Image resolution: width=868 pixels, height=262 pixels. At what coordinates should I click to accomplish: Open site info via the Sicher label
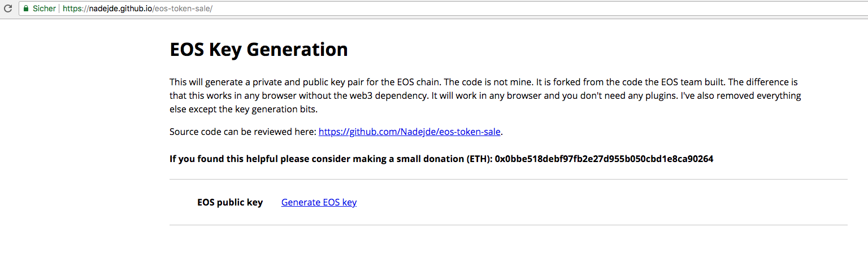point(44,9)
